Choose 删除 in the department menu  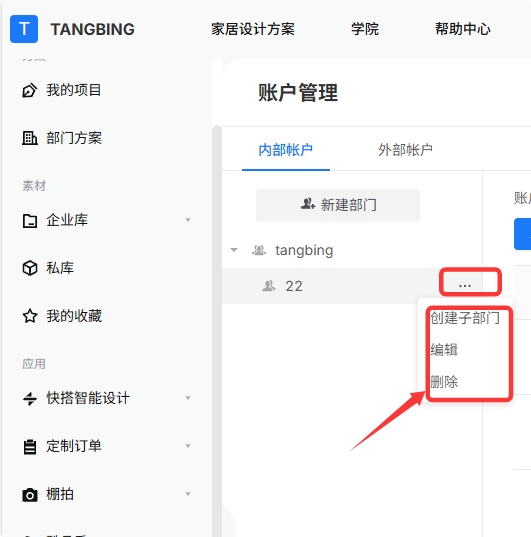tap(444, 382)
